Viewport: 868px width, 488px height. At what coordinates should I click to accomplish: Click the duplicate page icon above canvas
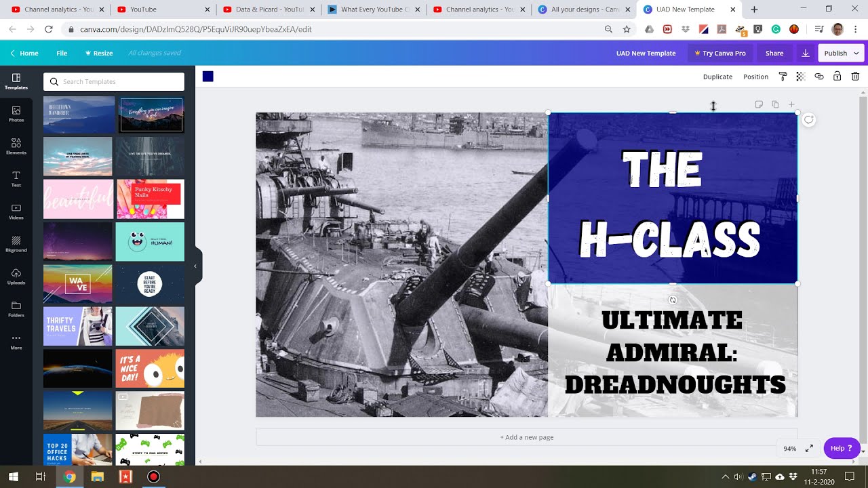click(775, 104)
